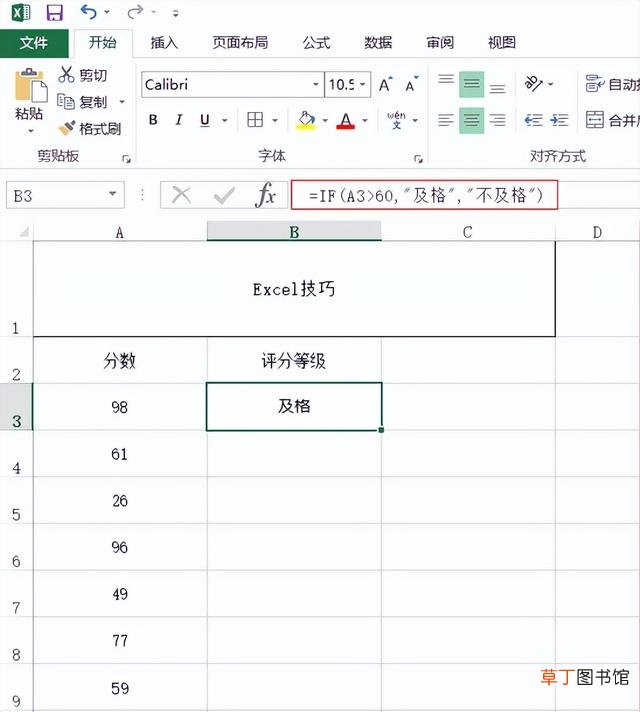Open the undo history dropdown arrow
This screenshot has width=640, height=712.
click(x=107, y=12)
